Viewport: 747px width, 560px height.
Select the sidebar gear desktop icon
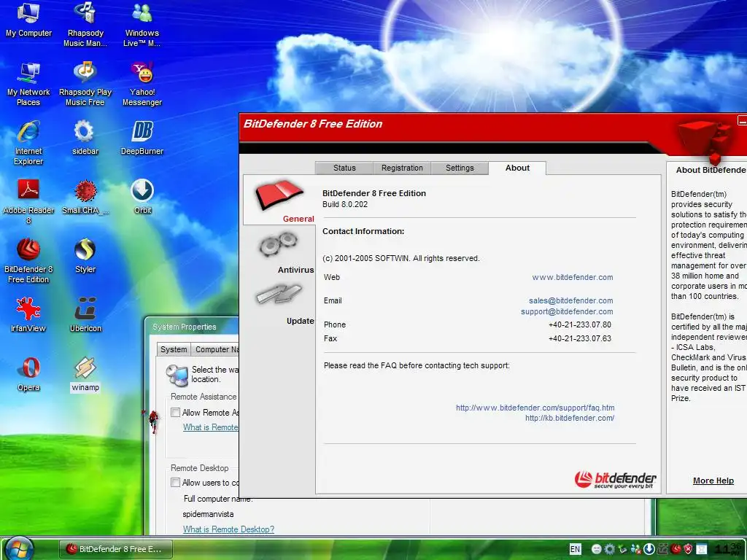click(85, 138)
